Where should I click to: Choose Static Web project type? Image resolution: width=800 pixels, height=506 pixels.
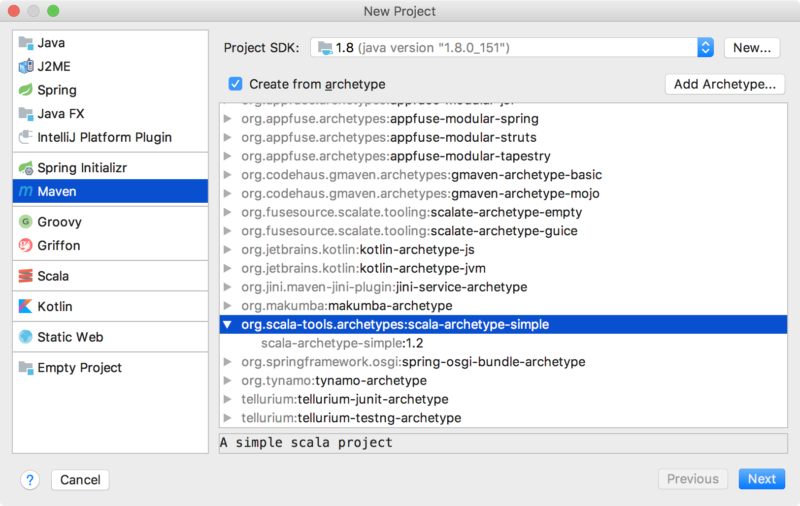coord(70,337)
